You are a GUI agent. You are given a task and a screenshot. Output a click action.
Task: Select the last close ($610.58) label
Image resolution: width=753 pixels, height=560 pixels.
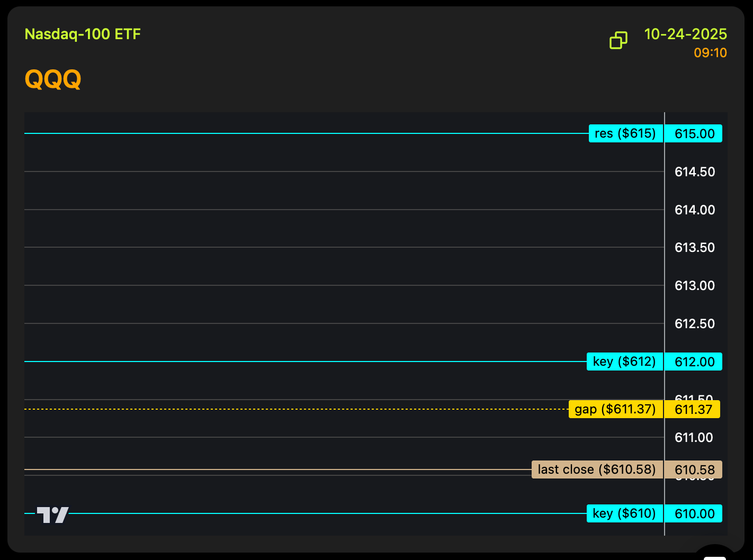click(597, 469)
